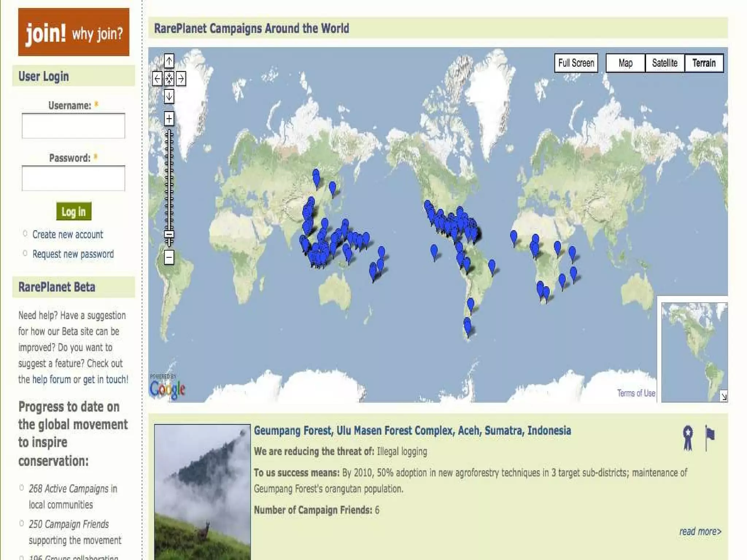Select the Terrain map view
The image size is (747, 560).
704,63
